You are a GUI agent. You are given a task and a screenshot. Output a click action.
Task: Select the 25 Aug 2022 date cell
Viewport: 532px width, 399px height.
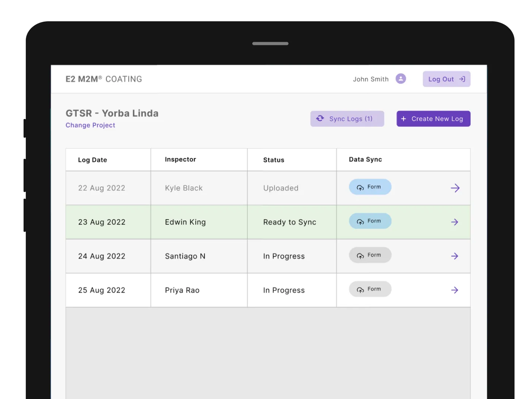[x=102, y=290]
